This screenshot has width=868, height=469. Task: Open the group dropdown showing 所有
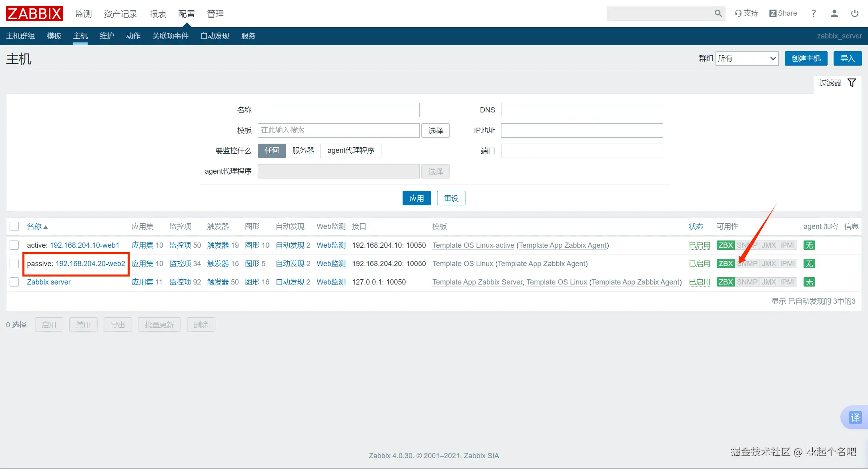tap(746, 58)
